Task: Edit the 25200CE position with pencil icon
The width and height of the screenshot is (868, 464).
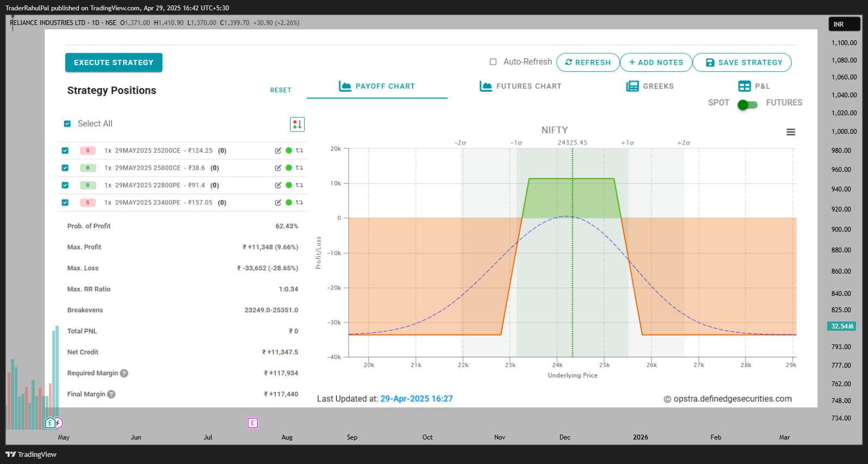Action: tap(278, 151)
